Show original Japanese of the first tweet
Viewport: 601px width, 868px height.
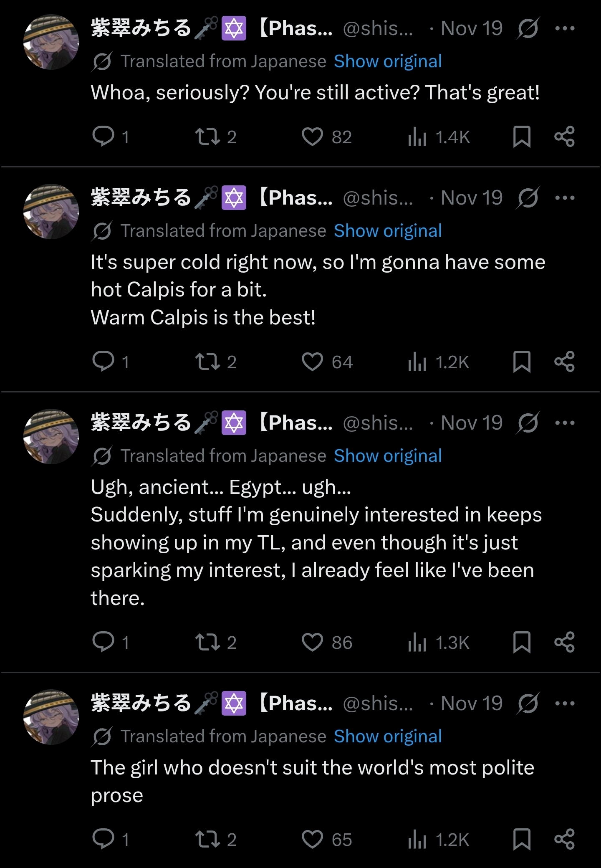tap(387, 61)
